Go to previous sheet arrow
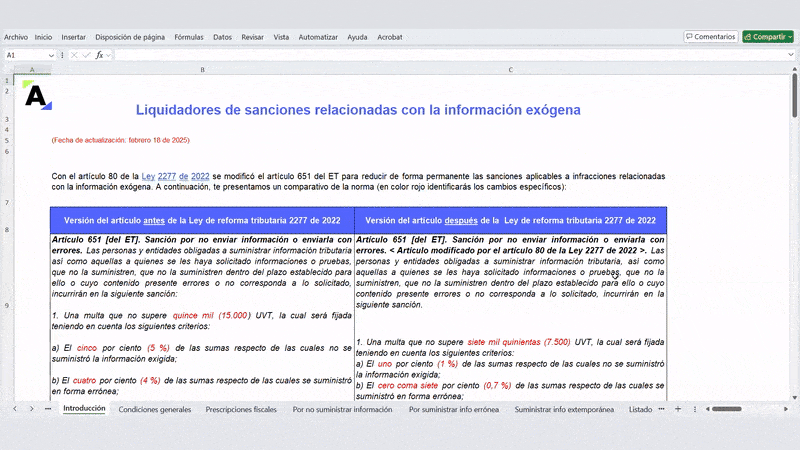This screenshot has height=450, width=800. [15, 409]
